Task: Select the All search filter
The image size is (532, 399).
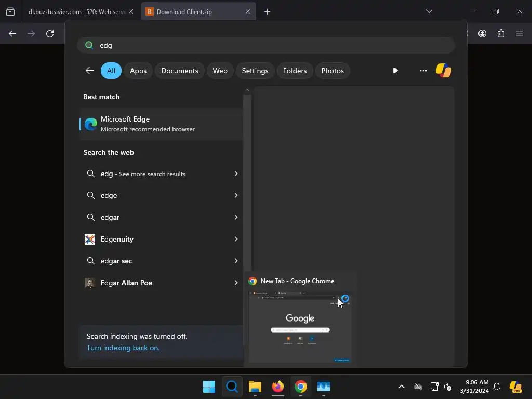Action: 111,71
